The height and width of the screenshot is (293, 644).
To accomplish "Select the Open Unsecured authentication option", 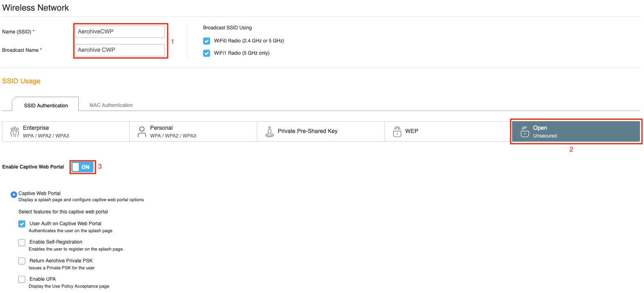I will [x=576, y=131].
